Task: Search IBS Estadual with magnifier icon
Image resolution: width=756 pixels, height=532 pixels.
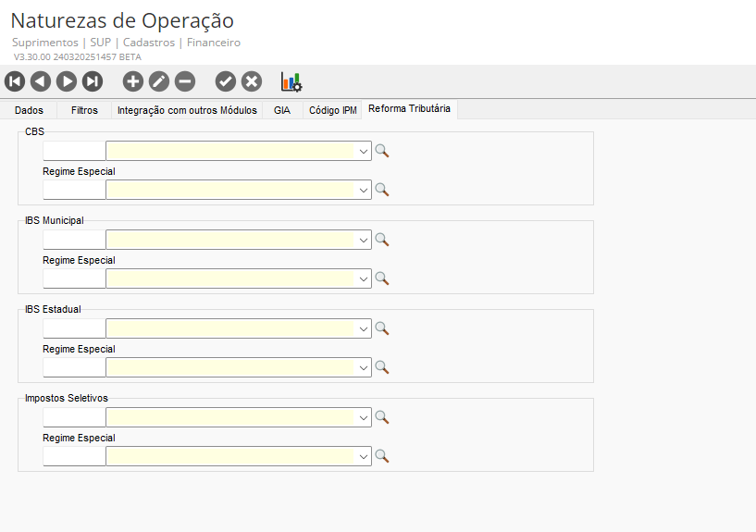Action: [381, 328]
